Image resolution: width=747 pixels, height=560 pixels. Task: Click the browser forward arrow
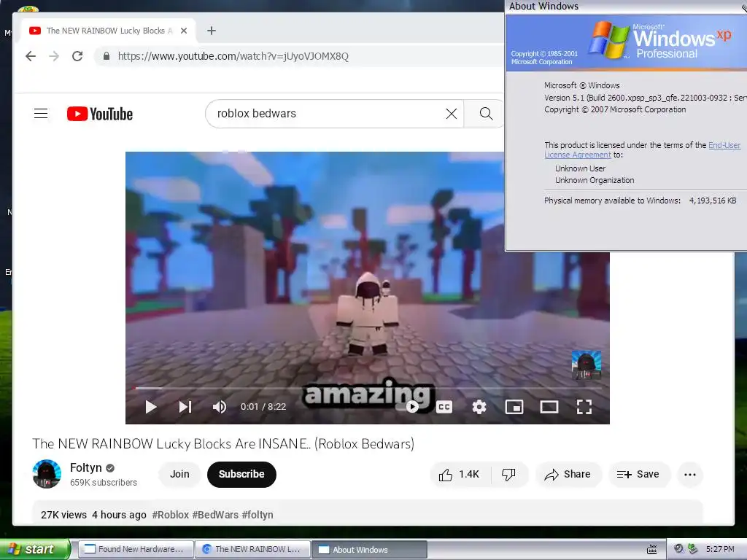pyautogui.click(x=54, y=56)
